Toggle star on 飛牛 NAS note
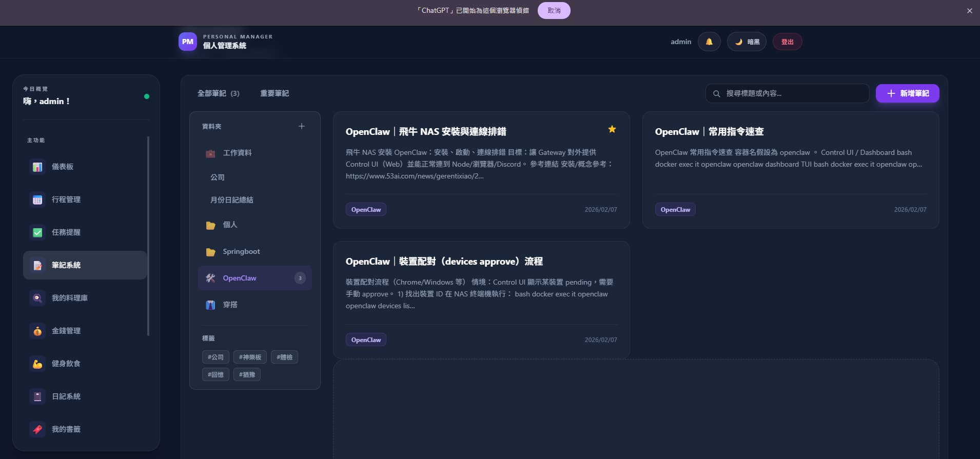This screenshot has height=459, width=980. pos(612,129)
